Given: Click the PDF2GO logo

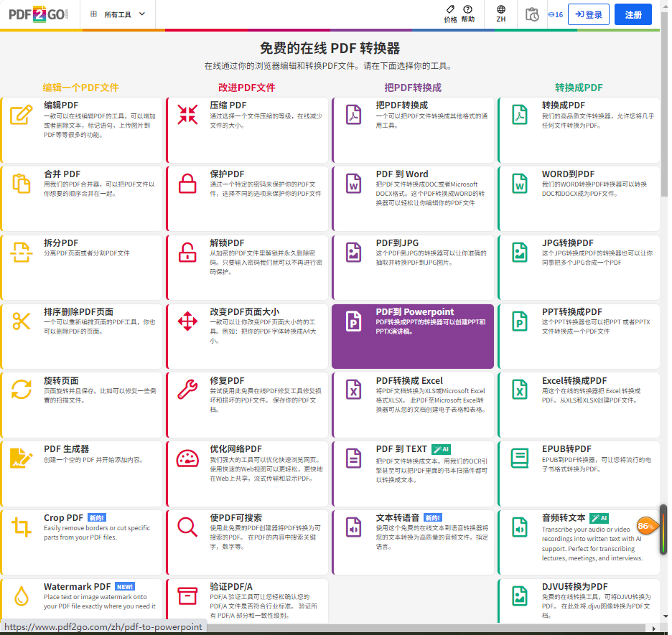Looking at the screenshot, I should (39, 14).
